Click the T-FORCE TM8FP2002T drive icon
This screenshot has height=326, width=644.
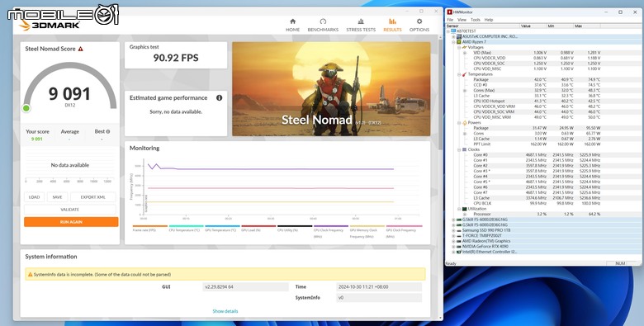point(459,236)
